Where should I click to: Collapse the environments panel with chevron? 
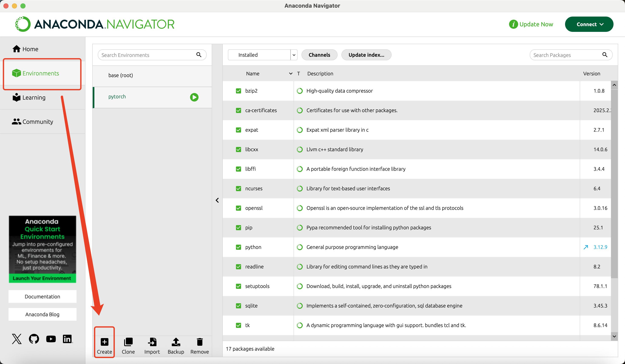[217, 200]
